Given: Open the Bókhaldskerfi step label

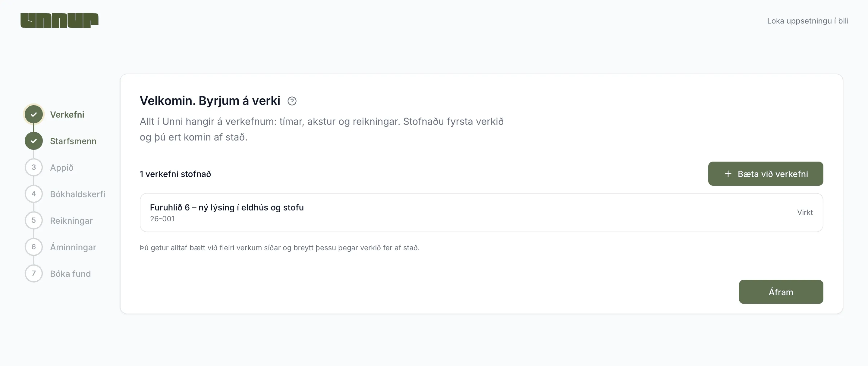Looking at the screenshot, I should pos(77,194).
